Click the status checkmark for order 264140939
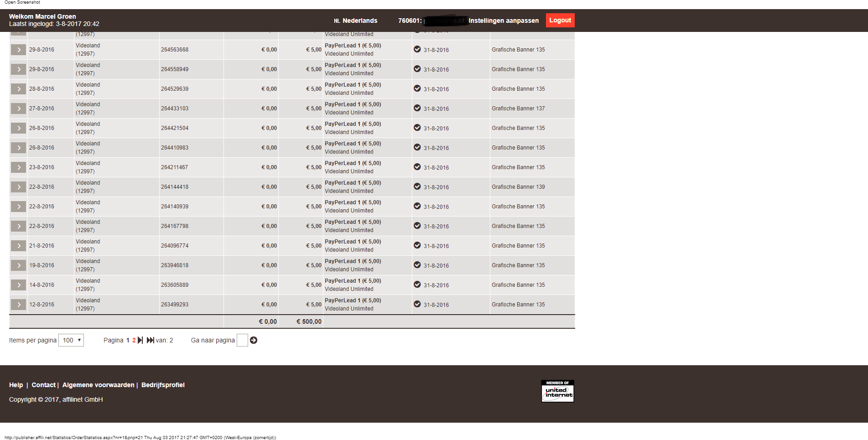The height and width of the screenshot is (440, 868). point(417,206)
